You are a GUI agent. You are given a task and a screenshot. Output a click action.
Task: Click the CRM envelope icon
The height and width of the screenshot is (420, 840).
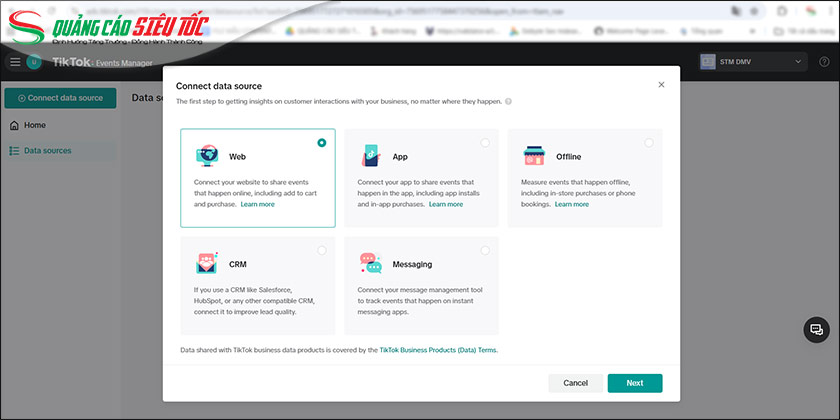[x=207, y=263]
